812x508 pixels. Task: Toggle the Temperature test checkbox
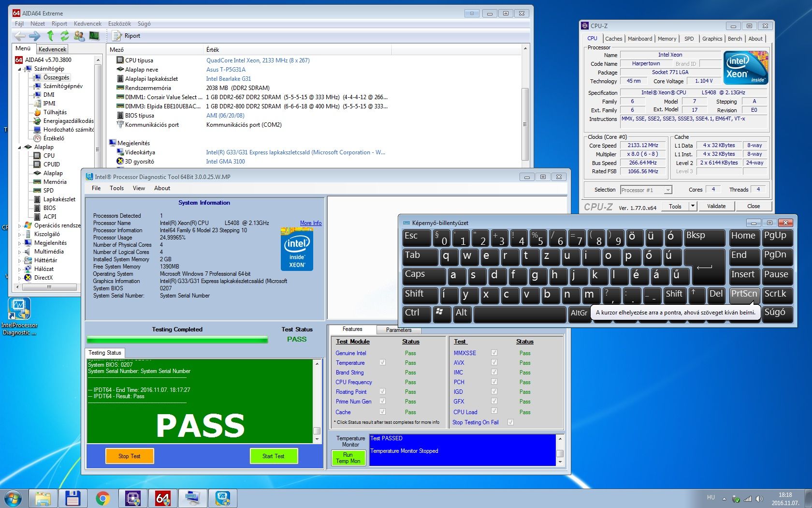click(383, 362)
